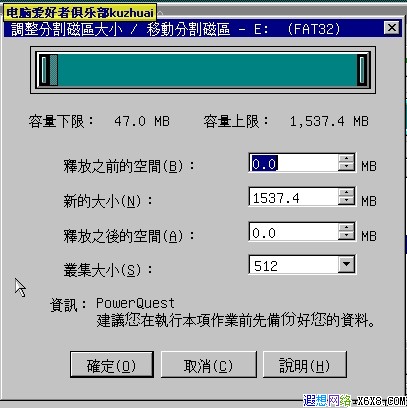
Task: Click the cluster size 512 text box
Action: click(x=294, y=265)
